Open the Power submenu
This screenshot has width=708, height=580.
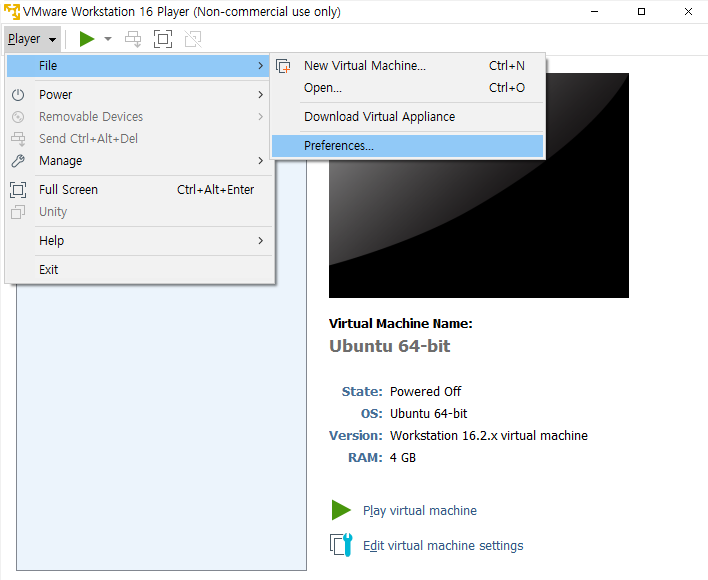click(x=138, y=95)
